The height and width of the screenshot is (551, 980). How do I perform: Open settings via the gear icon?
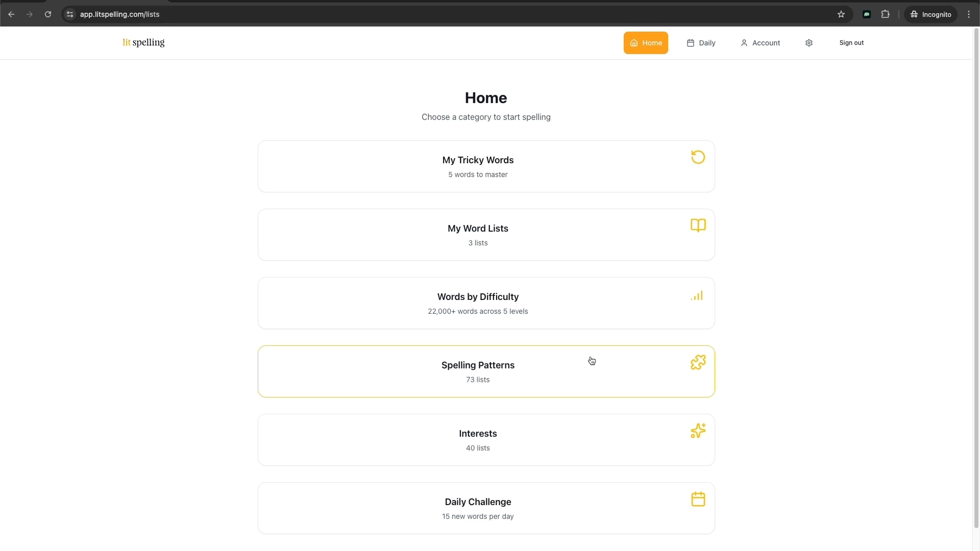point(808,43)
